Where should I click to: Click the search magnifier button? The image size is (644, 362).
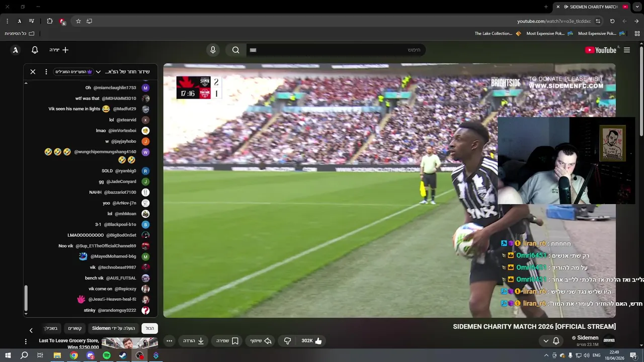click(x=235, y=50)
